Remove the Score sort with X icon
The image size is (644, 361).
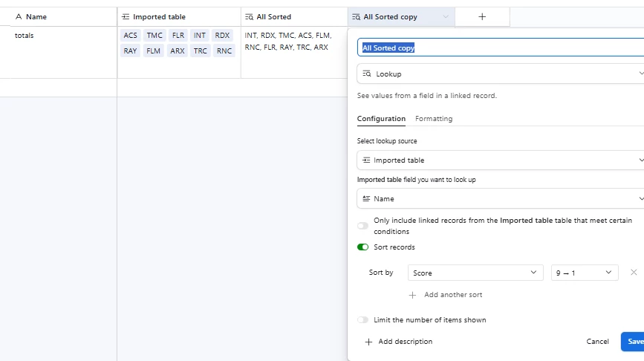tap(634, 273)
